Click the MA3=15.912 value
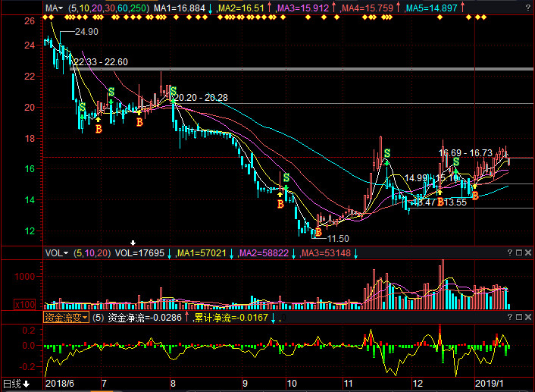This screenshot has width=535, height=392. tap(303, 8)
